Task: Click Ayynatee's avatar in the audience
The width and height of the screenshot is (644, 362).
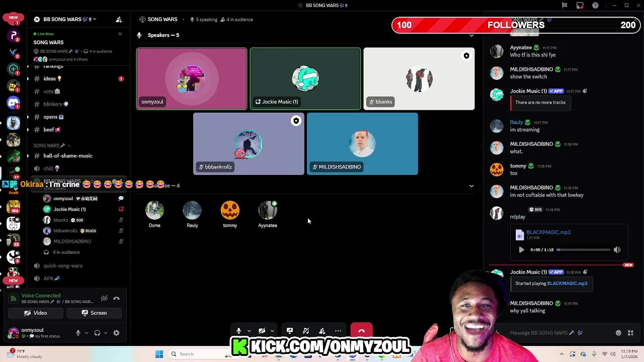Action: click(x=268, y=211)
